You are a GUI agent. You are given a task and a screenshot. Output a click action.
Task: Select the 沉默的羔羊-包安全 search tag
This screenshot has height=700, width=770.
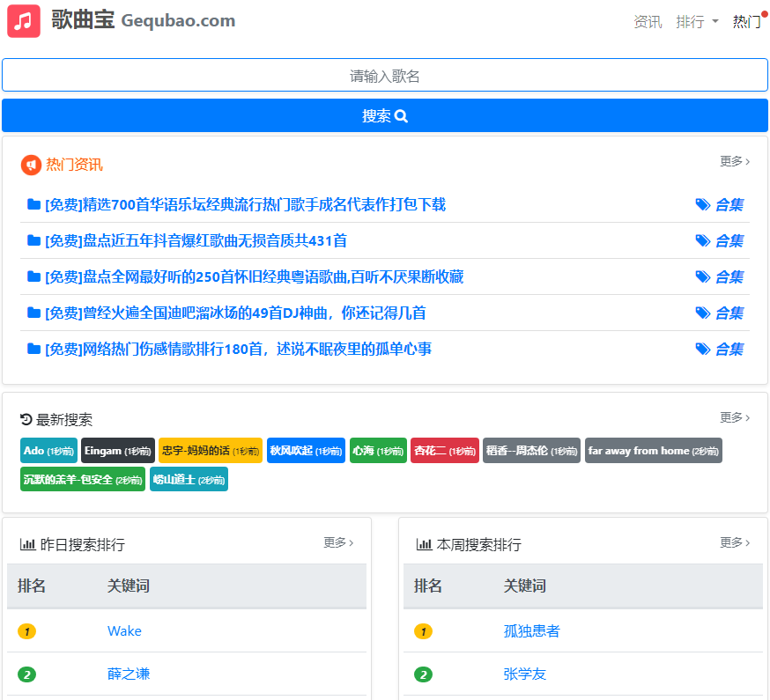pyautogui.click(x=83, y=480)
